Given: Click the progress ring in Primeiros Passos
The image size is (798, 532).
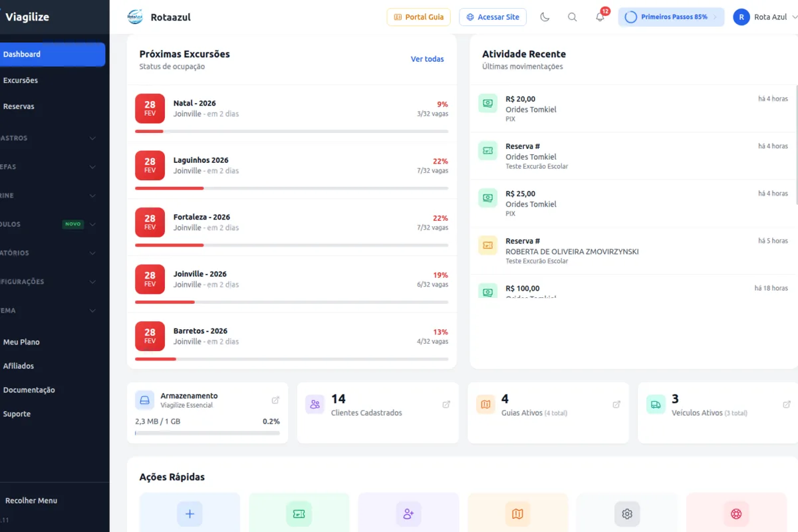Looking at the screenshot, I should tap(630, 17).
